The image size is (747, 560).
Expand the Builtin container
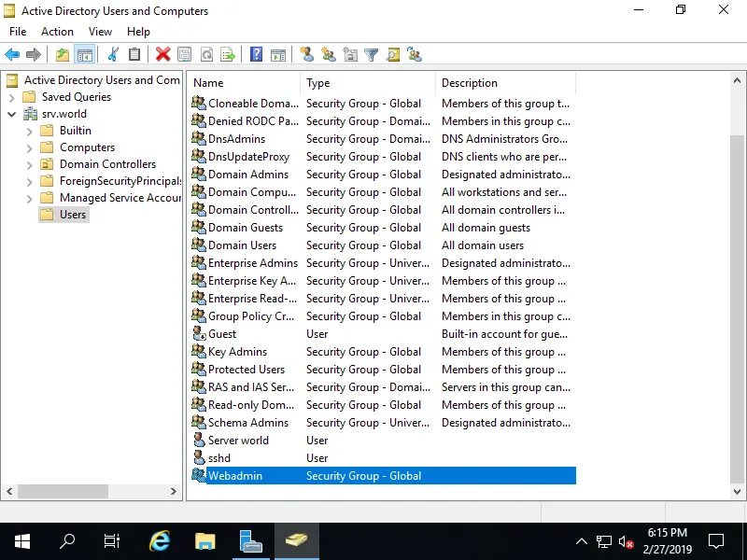[30, 131]
